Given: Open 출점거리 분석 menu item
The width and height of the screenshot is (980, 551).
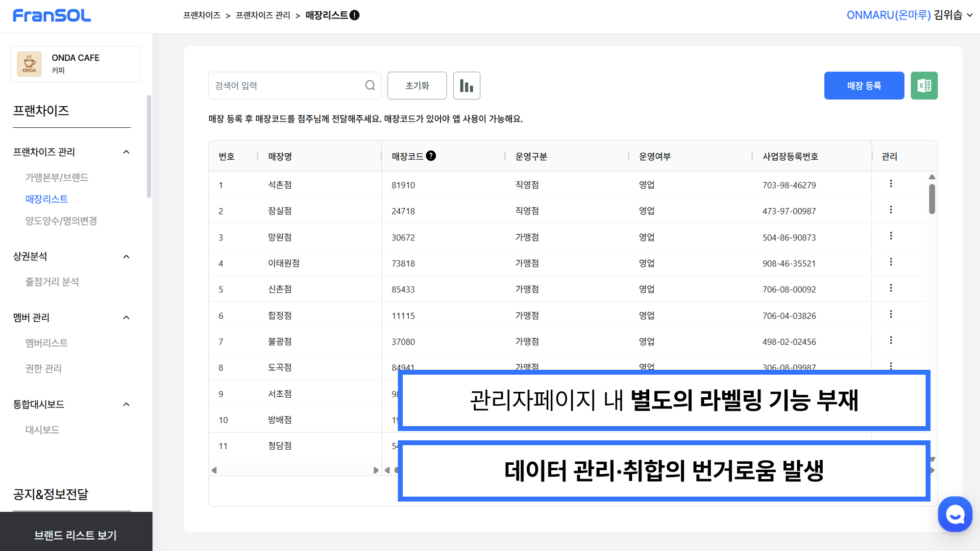Looking at the screenshot, I should [52, 282].
